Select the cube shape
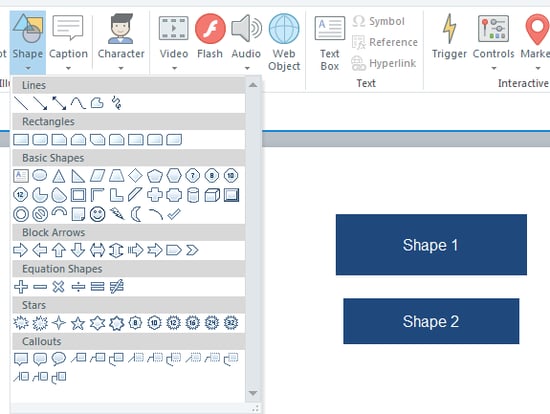This screenshot has width=550, height=414. [212, 195]
